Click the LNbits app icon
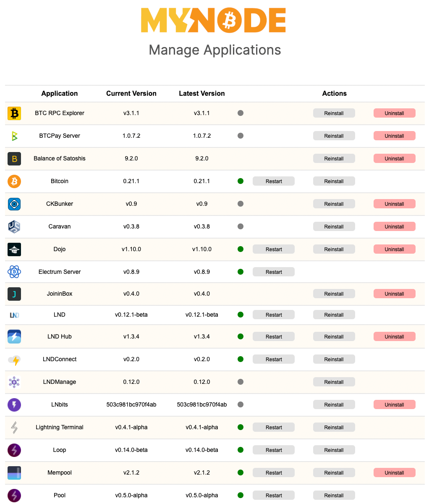 [x=14, y=405]
